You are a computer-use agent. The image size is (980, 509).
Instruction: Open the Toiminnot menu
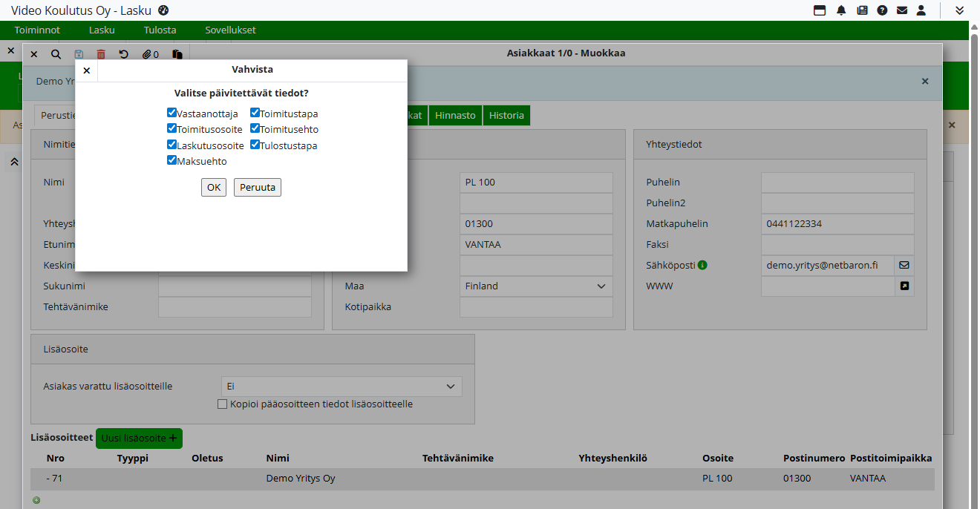[37, 30]
